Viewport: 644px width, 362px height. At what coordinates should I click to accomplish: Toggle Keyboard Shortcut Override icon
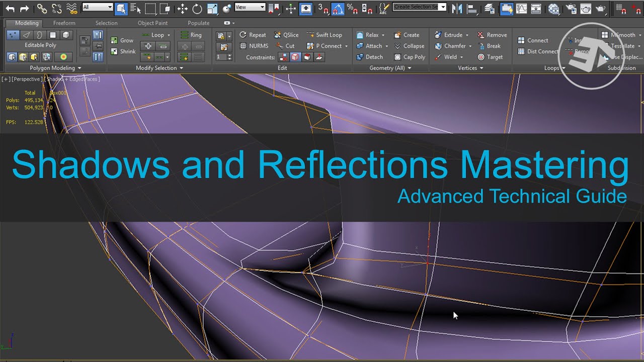coord(305,8)
